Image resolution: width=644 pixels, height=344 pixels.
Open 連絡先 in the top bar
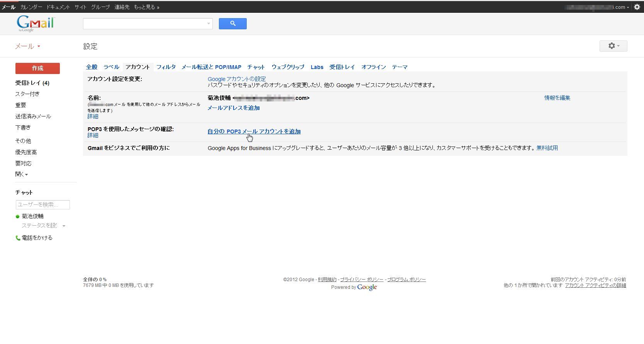122,7
